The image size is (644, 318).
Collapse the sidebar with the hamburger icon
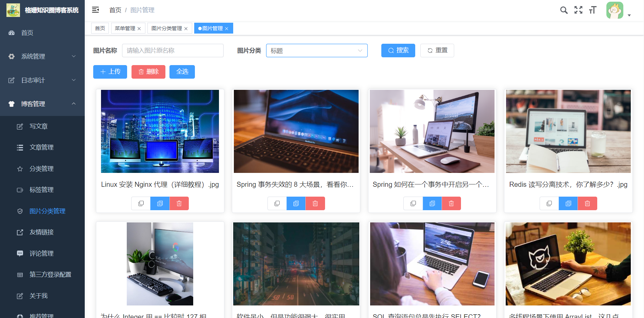point(95,10)
